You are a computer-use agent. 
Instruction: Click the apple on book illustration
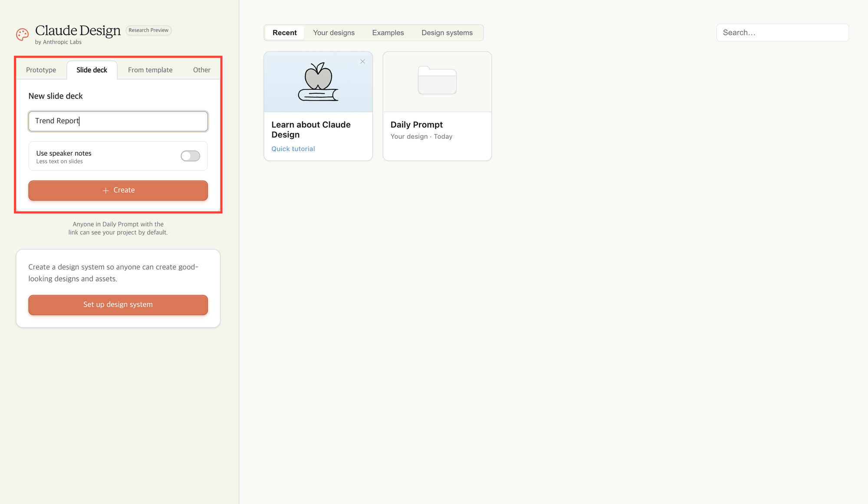click(318, 82)
